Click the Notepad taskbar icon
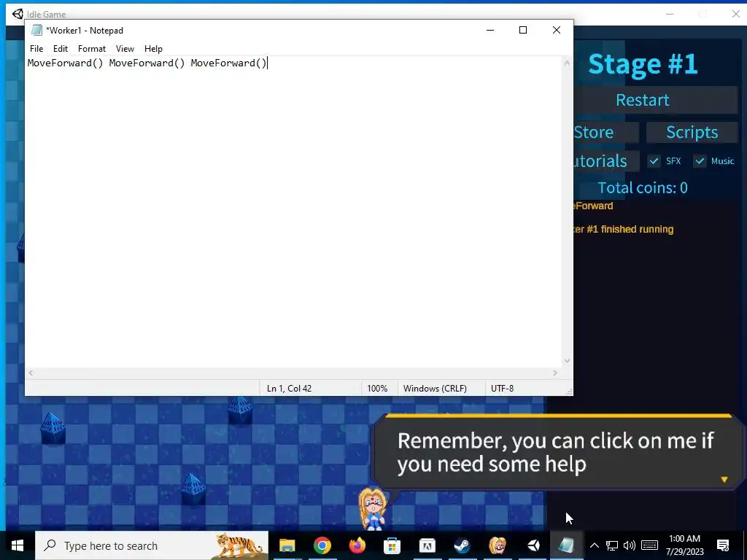 tap(567, 545)
